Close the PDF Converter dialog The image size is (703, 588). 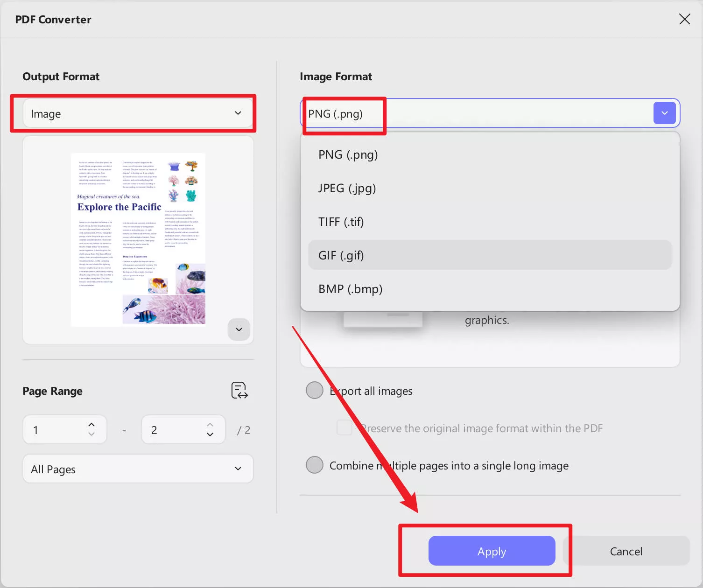(x=684, y=19)
